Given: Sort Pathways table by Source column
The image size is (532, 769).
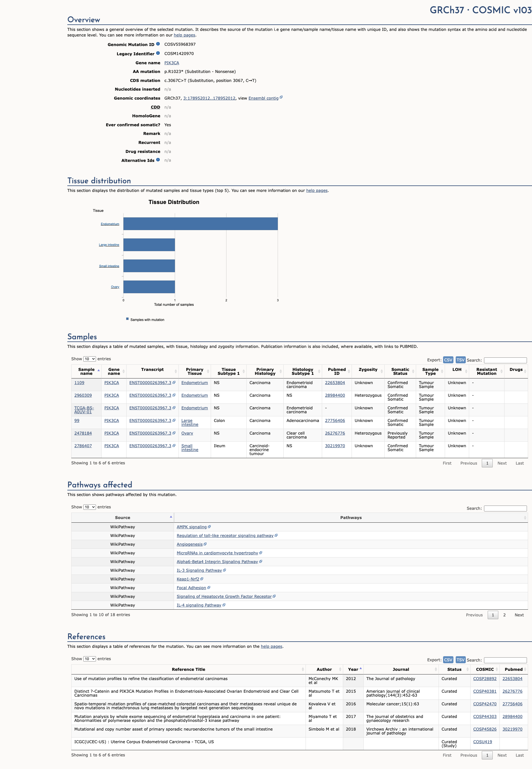Looking at the screenshot, I should pyautogui.click(x=123, y=517).
